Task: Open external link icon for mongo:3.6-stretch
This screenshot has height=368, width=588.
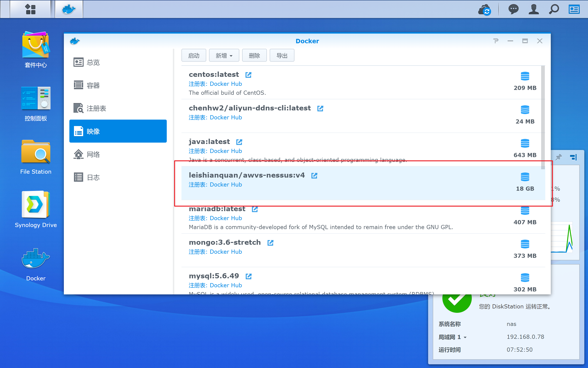Action: (x=270, y=243)
